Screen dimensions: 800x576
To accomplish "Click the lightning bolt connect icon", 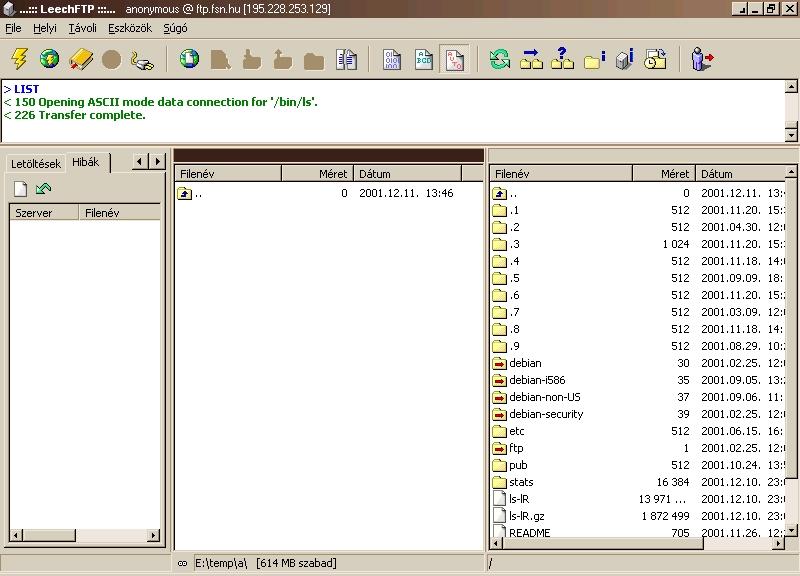I will [19, 60].
